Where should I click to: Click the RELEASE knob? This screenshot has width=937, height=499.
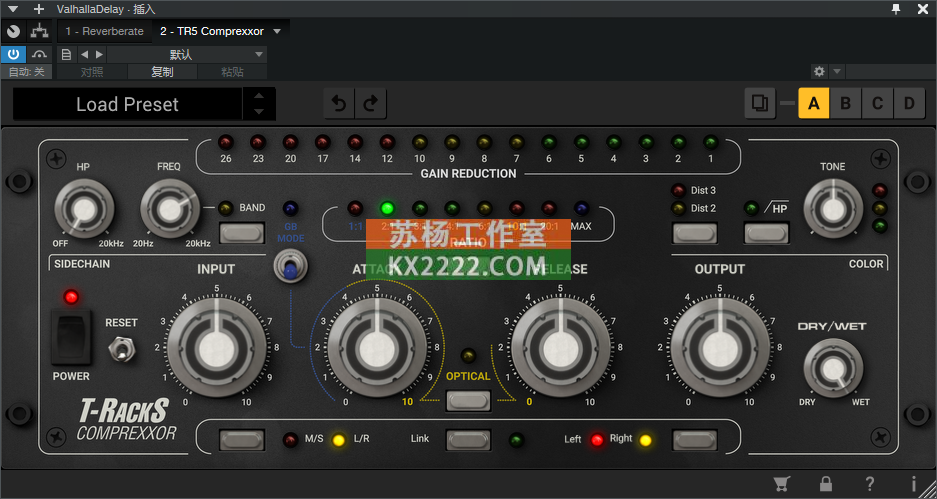pos(561,348)
